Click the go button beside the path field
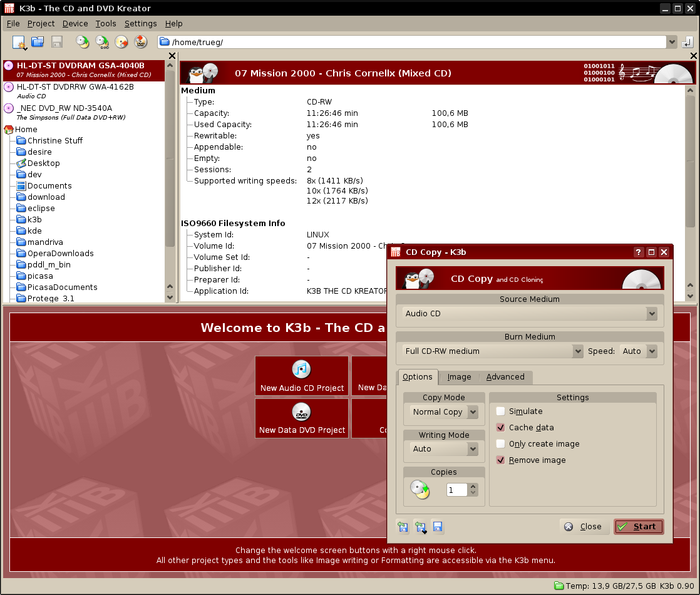 [x=687, y=42]
